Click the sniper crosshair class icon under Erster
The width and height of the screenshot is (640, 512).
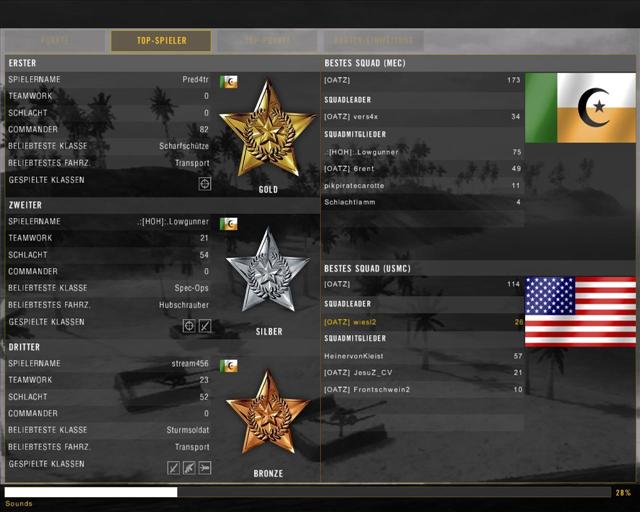[x=204, y=183]
